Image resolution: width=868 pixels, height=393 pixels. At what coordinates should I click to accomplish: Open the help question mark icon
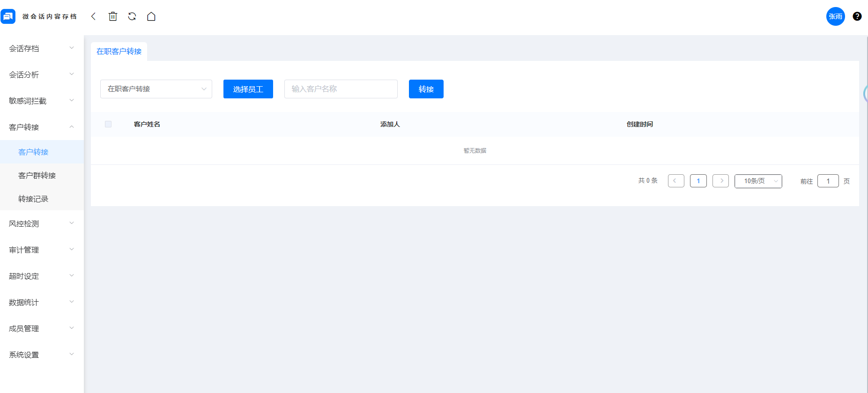point(857,16)
